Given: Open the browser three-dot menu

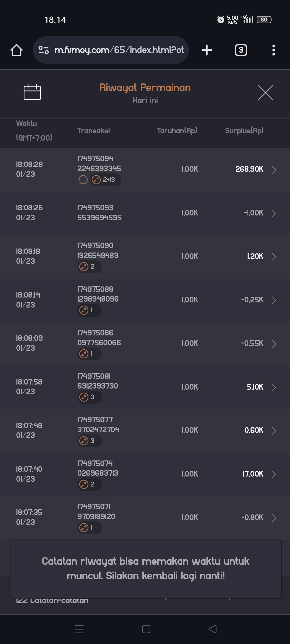Looking at the screenshot, I should tap(273, 50).
